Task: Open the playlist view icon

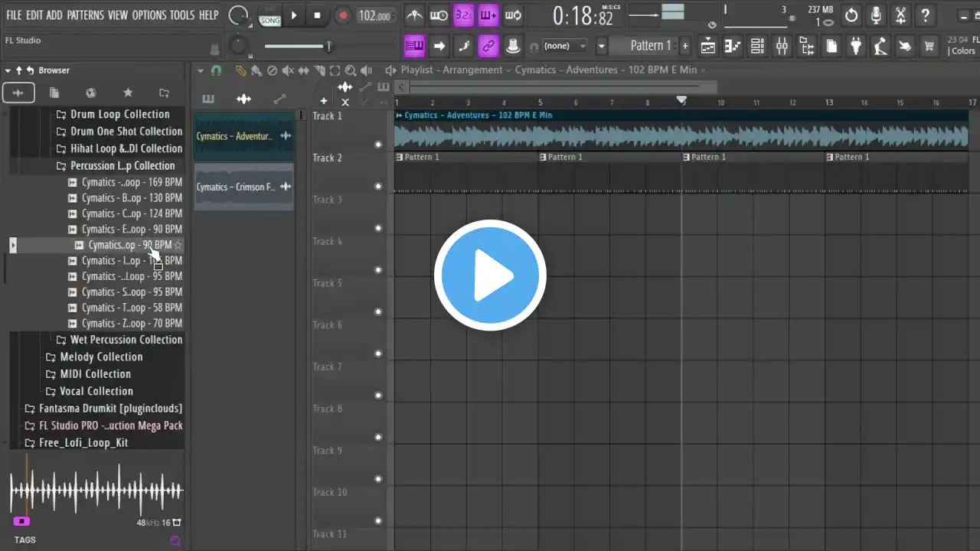Action: 708,46
